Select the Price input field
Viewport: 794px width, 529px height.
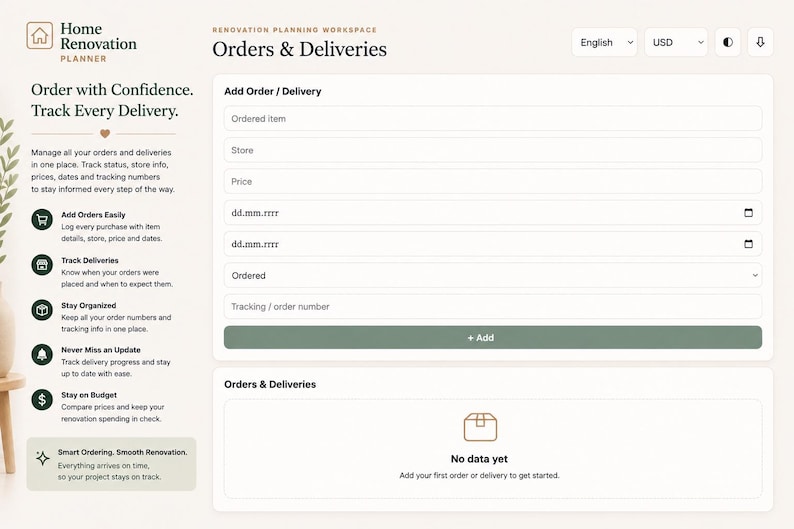click(493, 181)
